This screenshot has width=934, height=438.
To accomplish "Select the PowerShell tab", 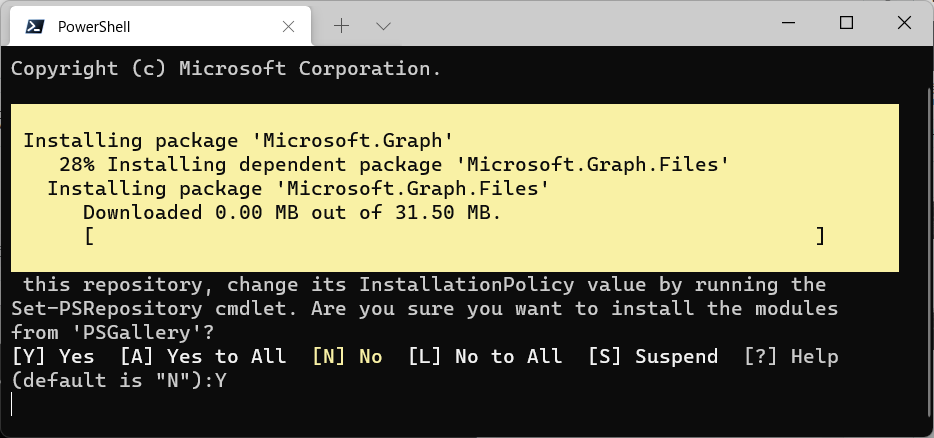I will (x=156, y=26).
